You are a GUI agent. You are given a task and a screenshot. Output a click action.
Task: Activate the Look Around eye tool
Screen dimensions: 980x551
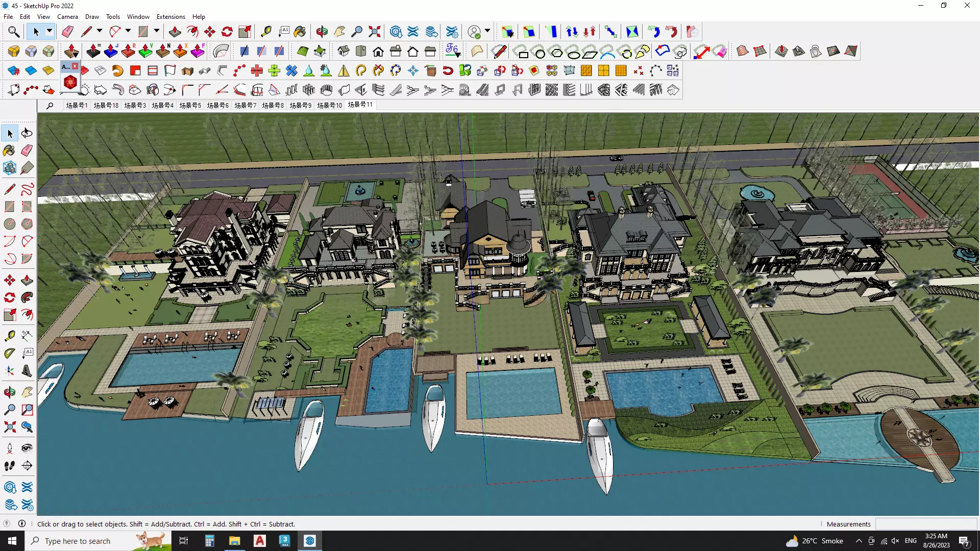(27, 448)
